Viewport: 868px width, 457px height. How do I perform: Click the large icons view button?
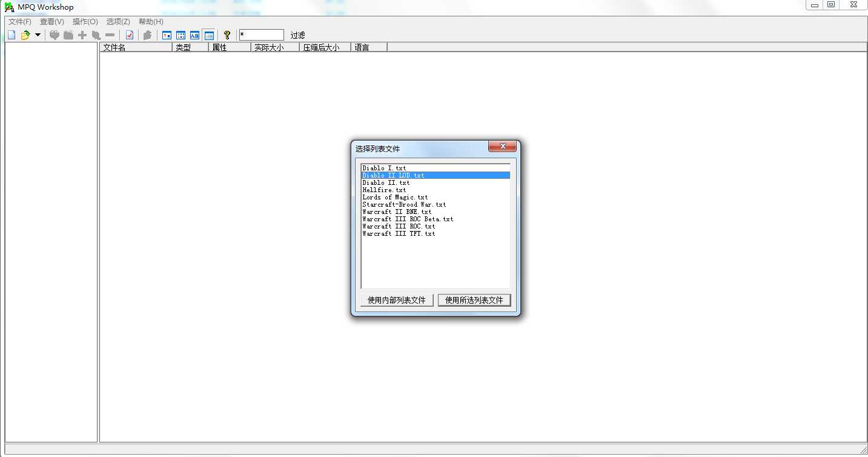tap(167, 35)
